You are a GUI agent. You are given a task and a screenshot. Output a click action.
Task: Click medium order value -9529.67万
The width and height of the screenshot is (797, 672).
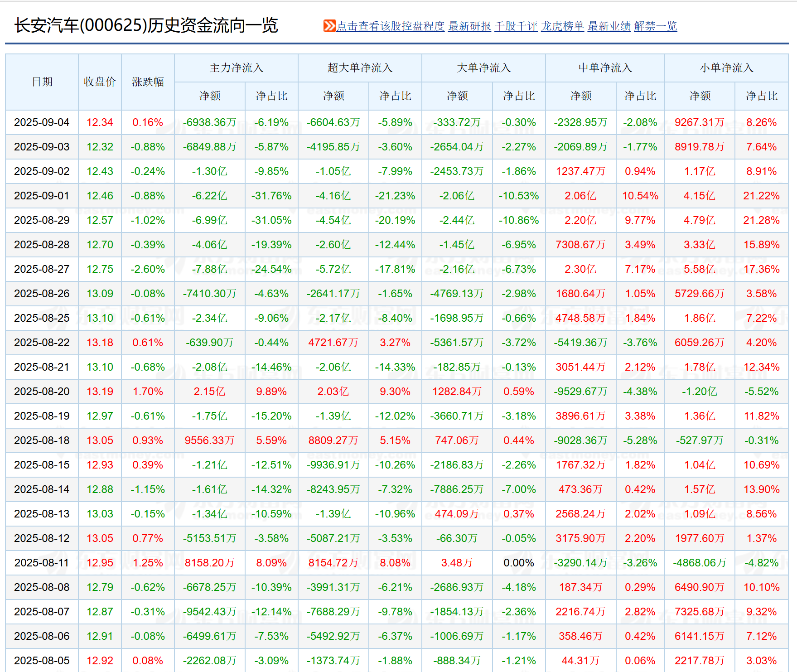point(581,392)
